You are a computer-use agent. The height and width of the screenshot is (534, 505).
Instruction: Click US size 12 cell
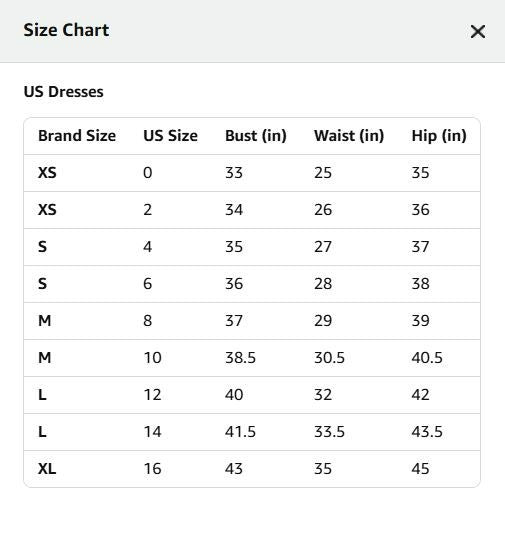(152, 395)
